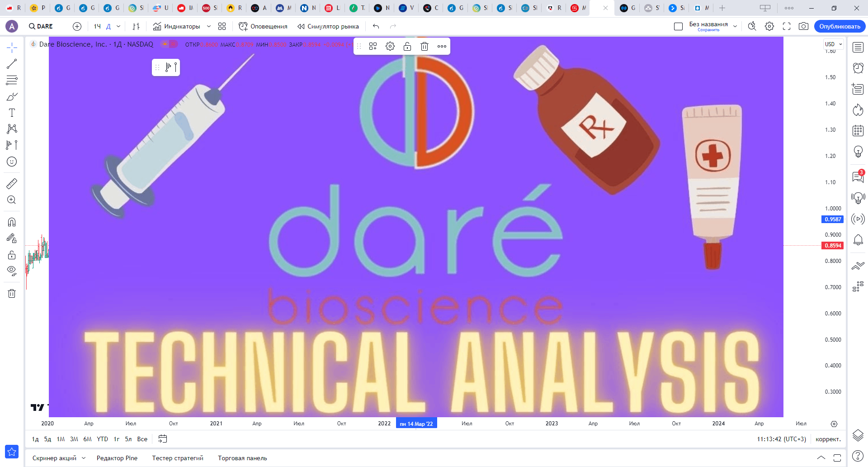Expand the Скринер акций dropdown arrow
Screen dimensions: 868x467
coord(84,458)
